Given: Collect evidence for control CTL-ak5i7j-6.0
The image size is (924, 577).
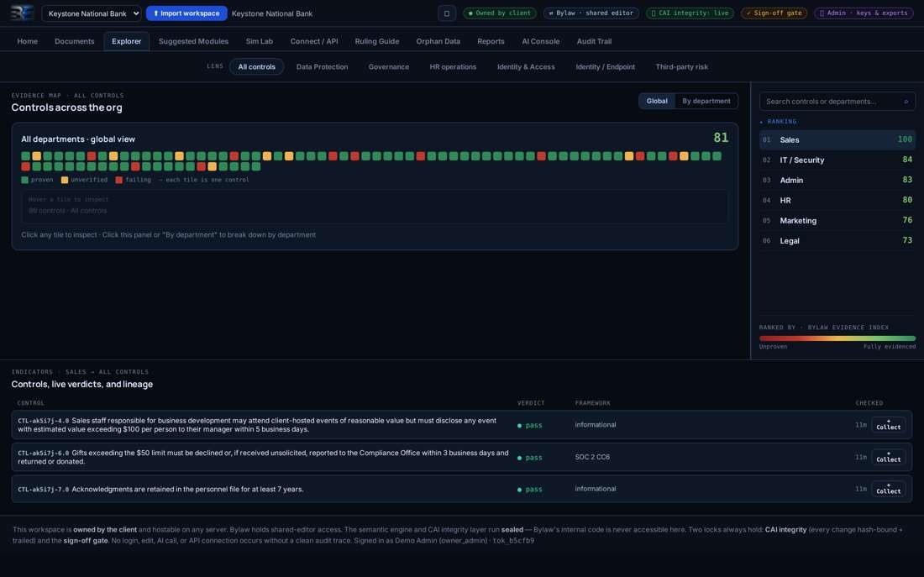Looking at the screenshot, I should 888,458.
